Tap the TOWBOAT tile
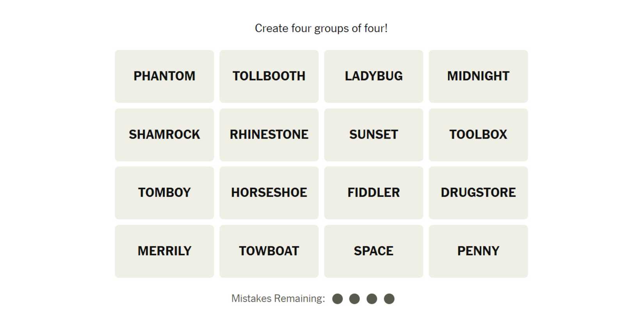The width and height of the screenshot is (644, 322). 269,251
